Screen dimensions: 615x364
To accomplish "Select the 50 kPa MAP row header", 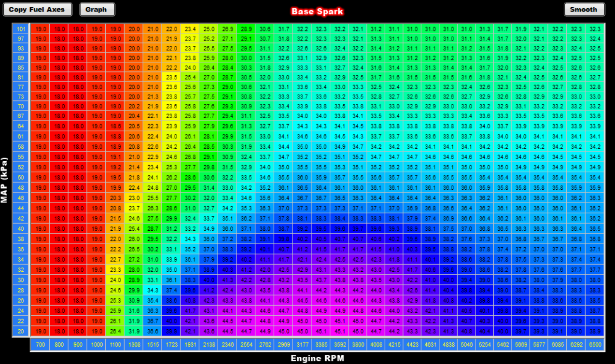I will tap(21, 178).
